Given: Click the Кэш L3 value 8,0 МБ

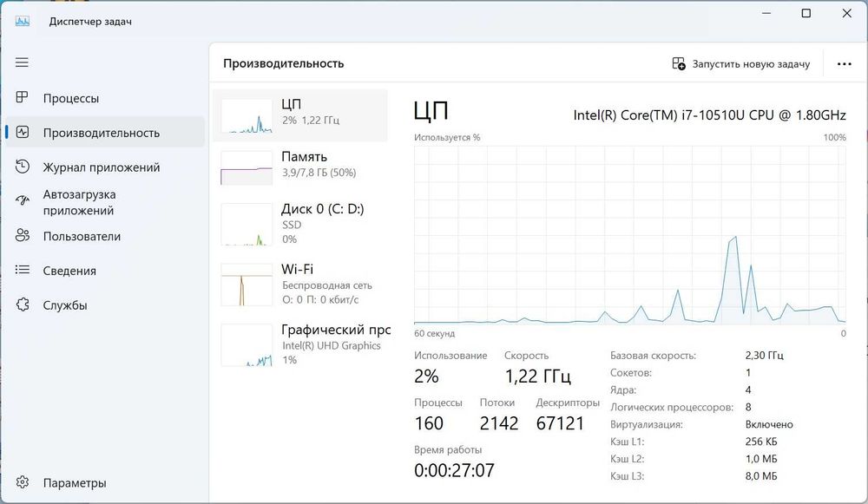Looking at the screenshot, I should [761, 475].
